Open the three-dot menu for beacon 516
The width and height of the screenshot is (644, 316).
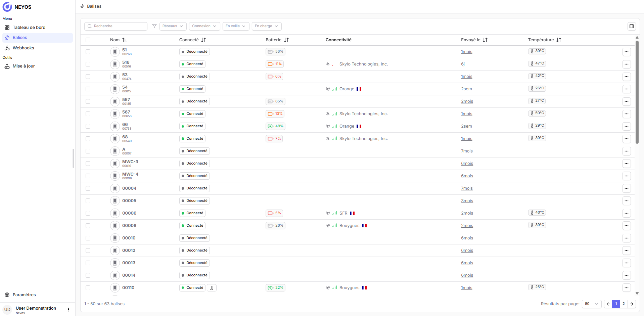[x=626, y=64]
